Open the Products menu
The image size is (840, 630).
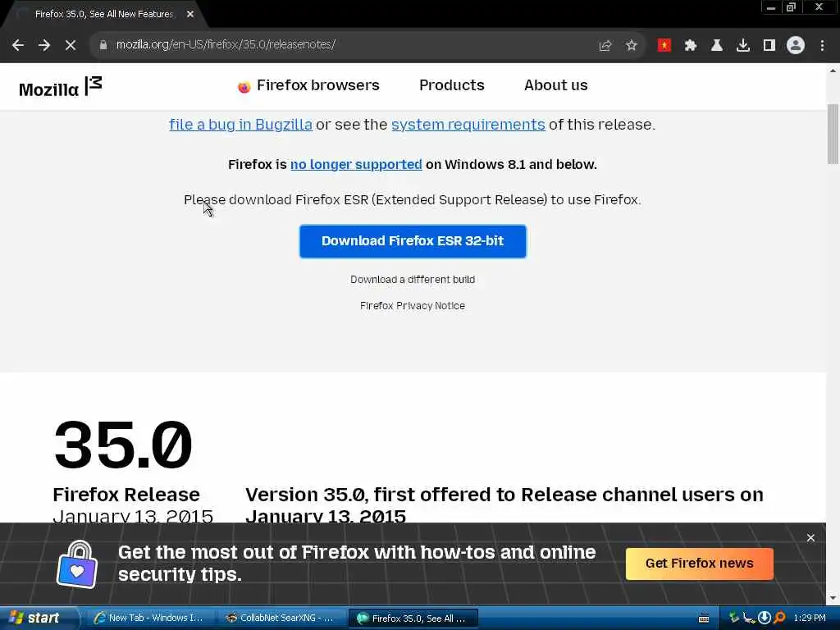[452, 85]
